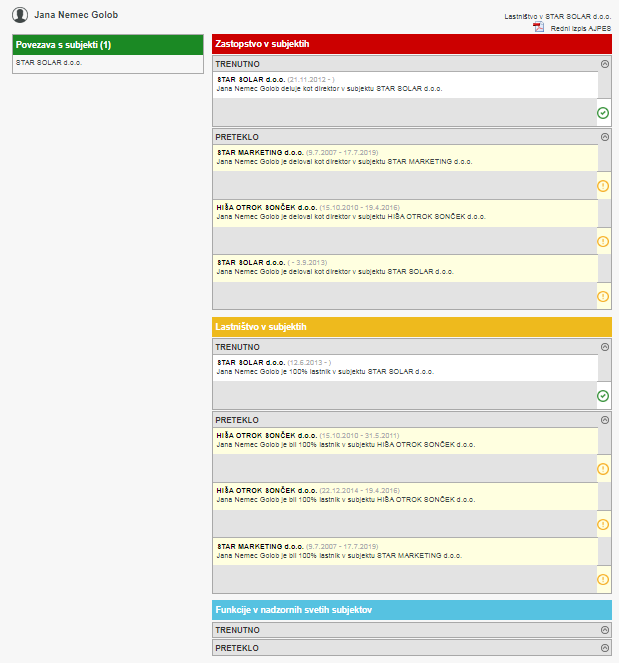The image size is (619, 663).
Task: Open STAR SOLAR d.o.o. in Povezava s subjekti
Action: [48, 62]
